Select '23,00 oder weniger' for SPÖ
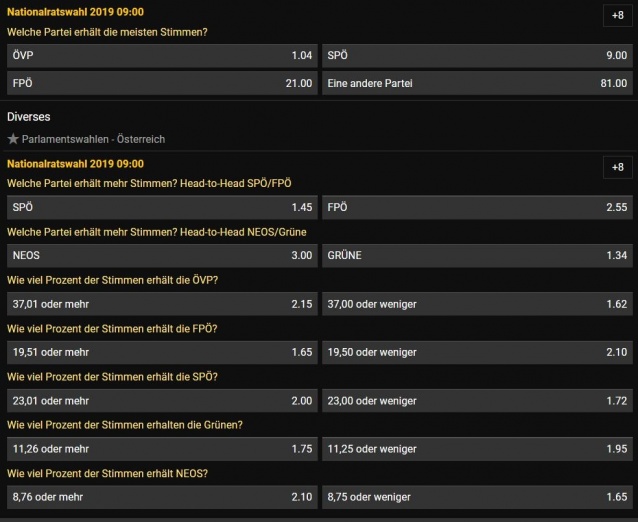Viewport: 638px width, 522px height. (477, 401)
